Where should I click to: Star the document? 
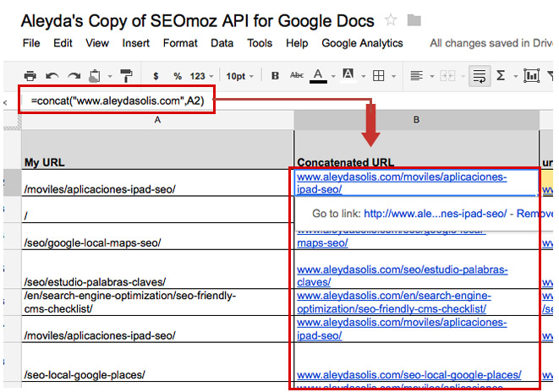point(391,20)
